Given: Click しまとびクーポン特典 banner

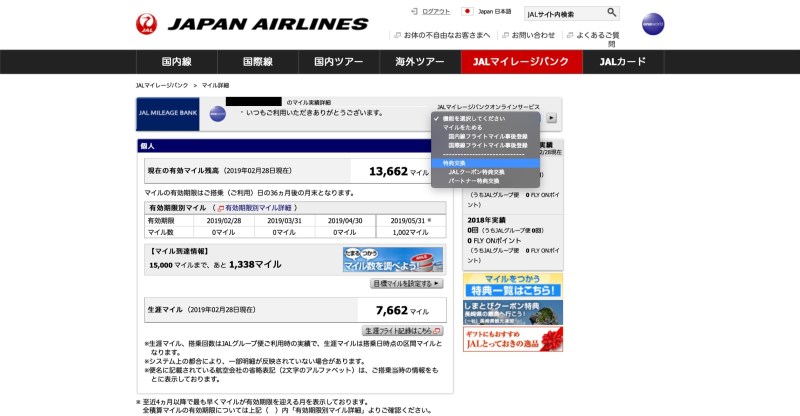Looking at the screenshot, I should coord(513,312).
